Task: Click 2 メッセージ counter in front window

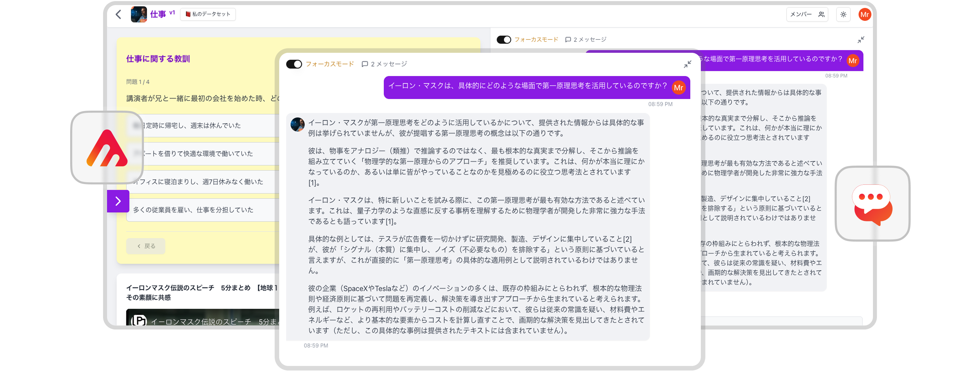Action: click(x=384, y=64)
